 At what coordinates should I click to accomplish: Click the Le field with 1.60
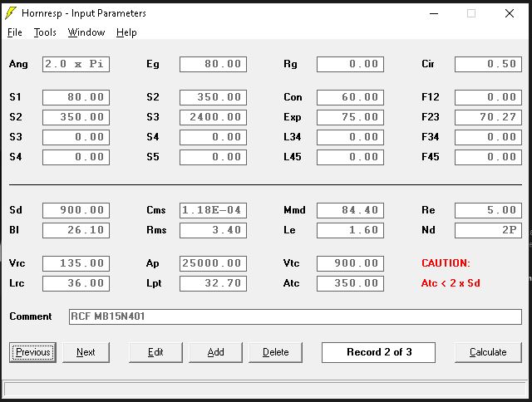pyautogui.click(x=350, y=231)
